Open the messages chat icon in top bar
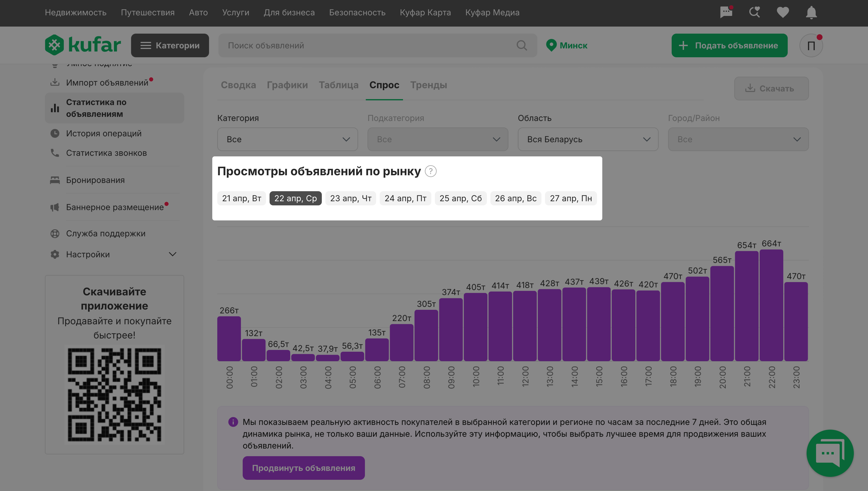The width and height of the screenshot is (868, 491). [726, 12]
